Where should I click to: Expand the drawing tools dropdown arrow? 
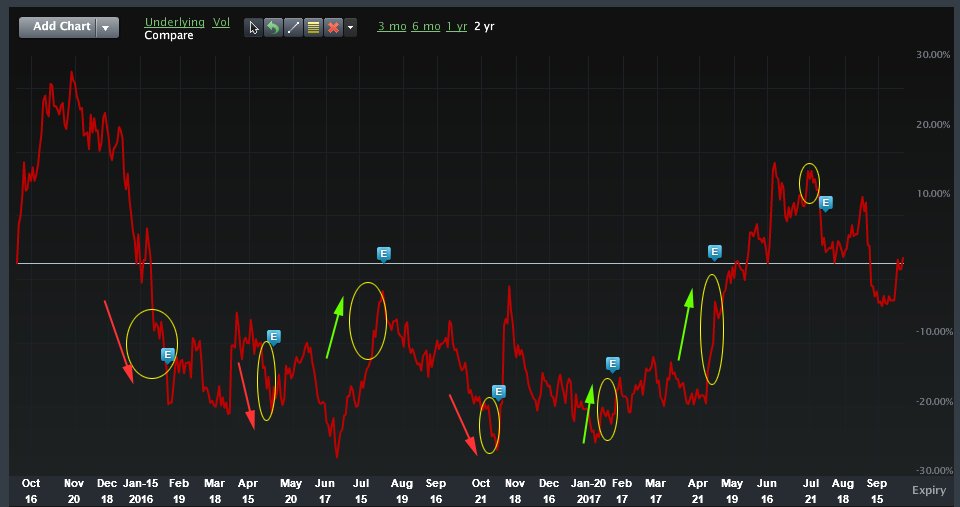click(350, 28)
